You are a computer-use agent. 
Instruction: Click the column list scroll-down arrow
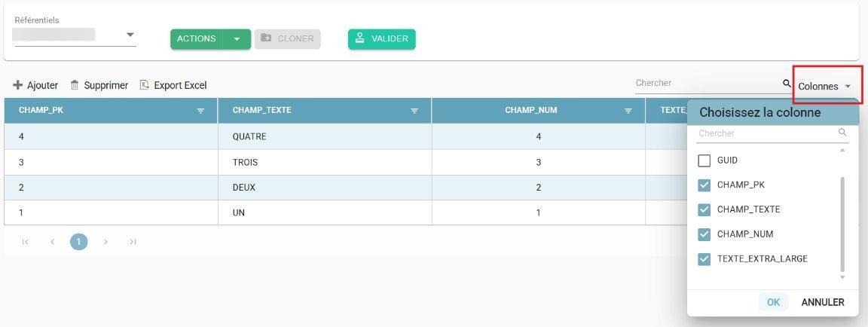(x=842, y=277)
